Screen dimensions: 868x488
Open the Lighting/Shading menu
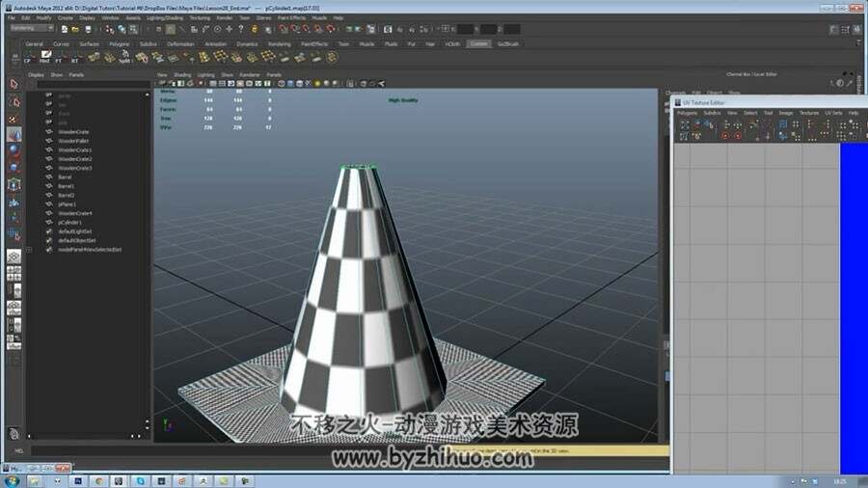tap(164, 17)
